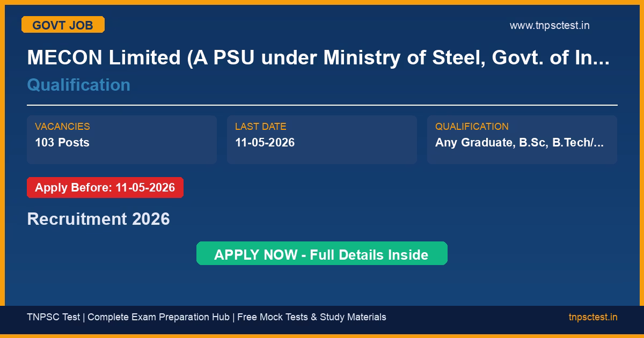This screenshot has width=644, height=338.
Task: Click the GOVT JOB orange badge
Action: [63, 25]
